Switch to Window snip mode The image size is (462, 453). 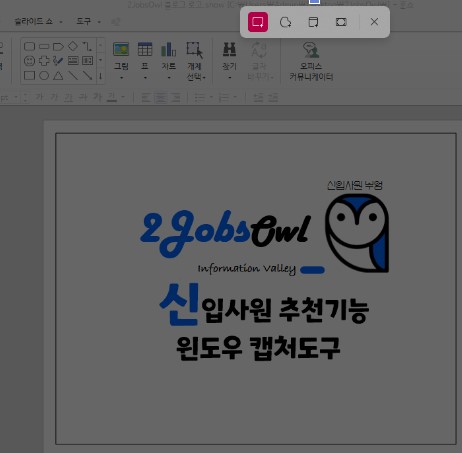pyautogui.click(x=313, y=22)
